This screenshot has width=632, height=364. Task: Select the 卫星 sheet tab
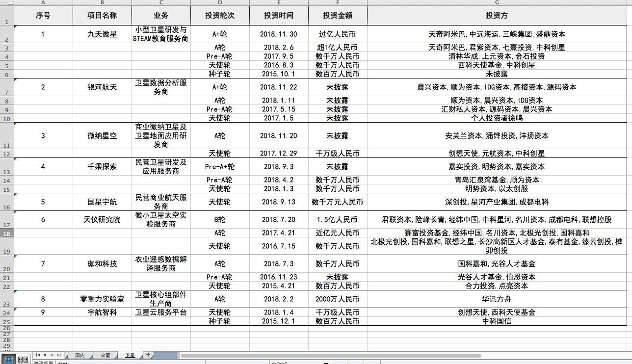click(x=130, y=355)
